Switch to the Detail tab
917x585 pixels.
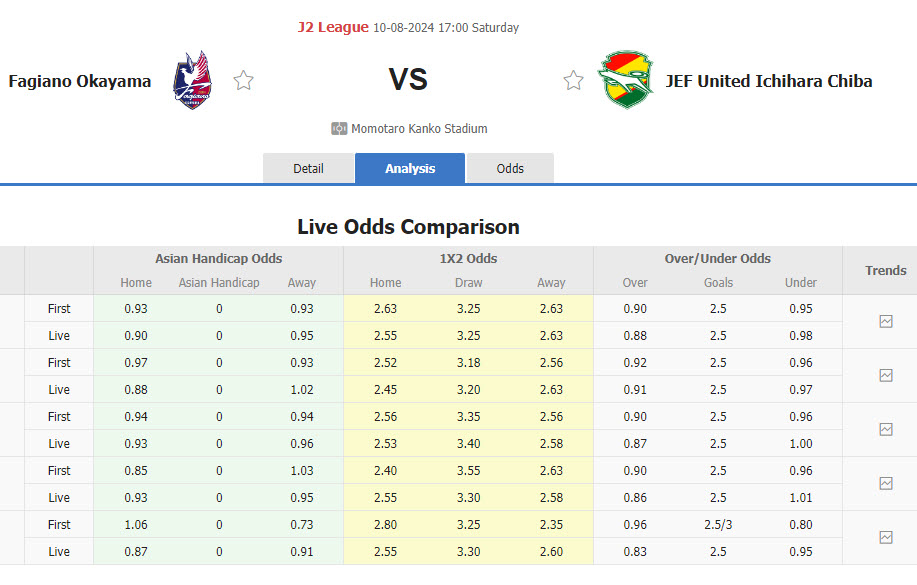[308, 169]
